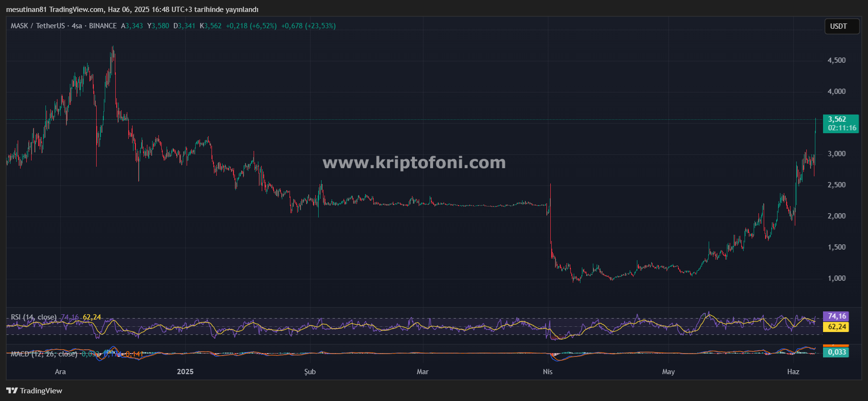This screenshot has height=401, width=868.
Task: Click the green MACD 0,033 scale tag
Action: pos(836,352)
